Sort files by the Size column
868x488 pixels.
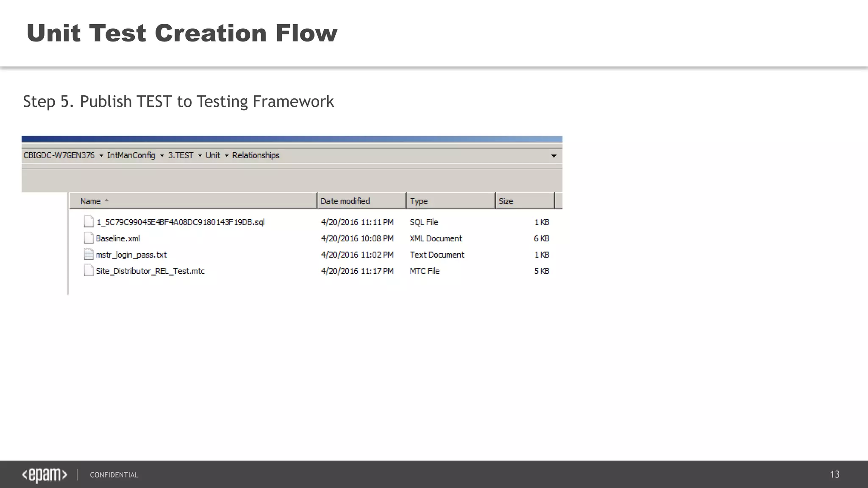pos(525,201)
